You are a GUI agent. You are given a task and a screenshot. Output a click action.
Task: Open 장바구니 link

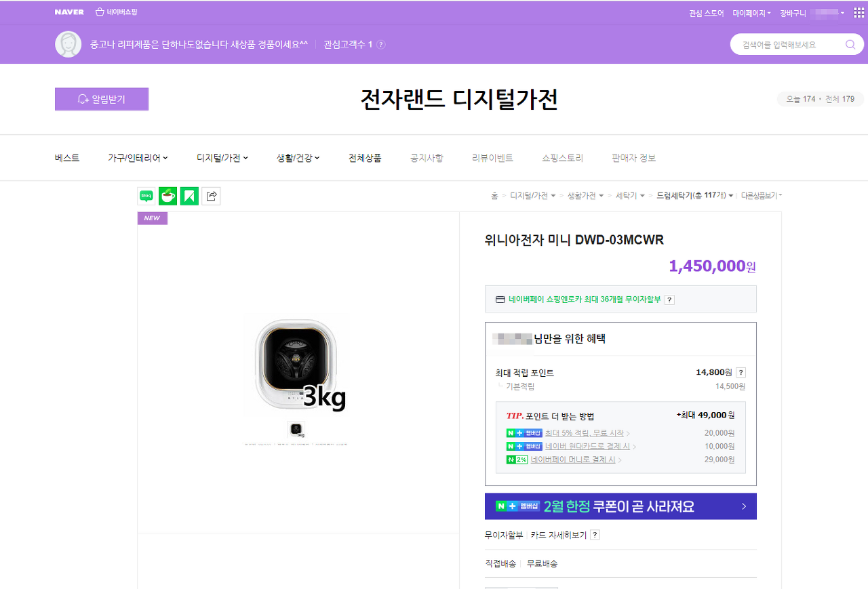click(x=793, y=13)
